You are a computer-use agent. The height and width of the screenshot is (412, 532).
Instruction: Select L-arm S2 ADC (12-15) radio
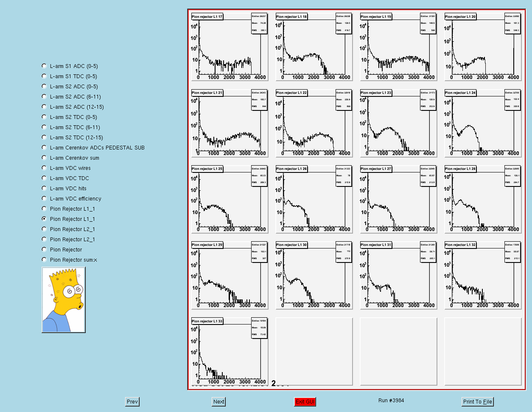[x=44, y=107]
